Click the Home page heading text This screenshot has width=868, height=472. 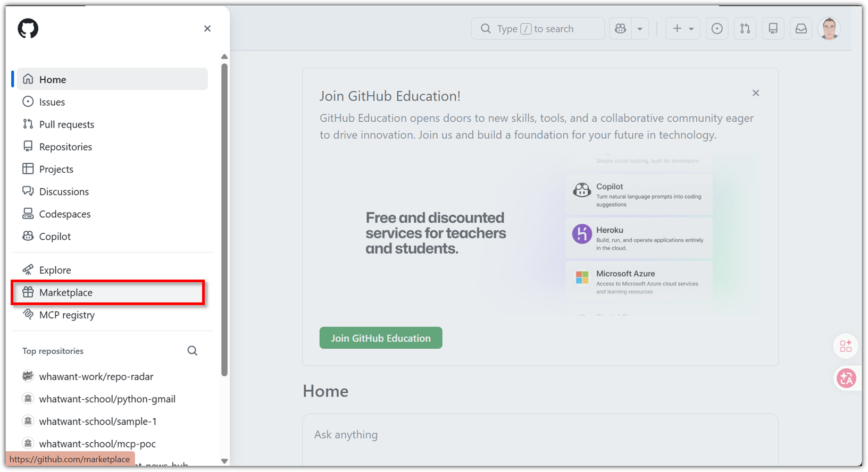click(325, 391)
